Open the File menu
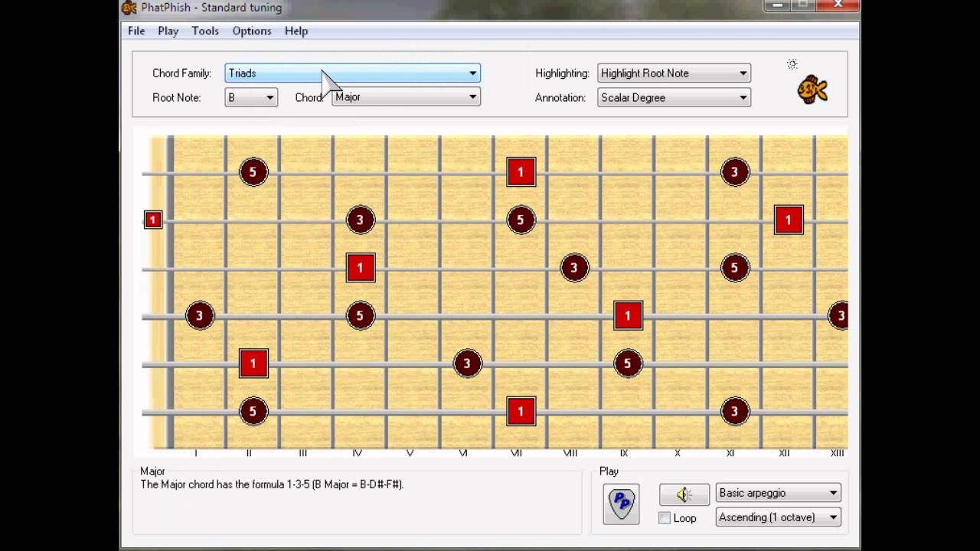Viewport: 980px width, 551px height. (136, 31)
